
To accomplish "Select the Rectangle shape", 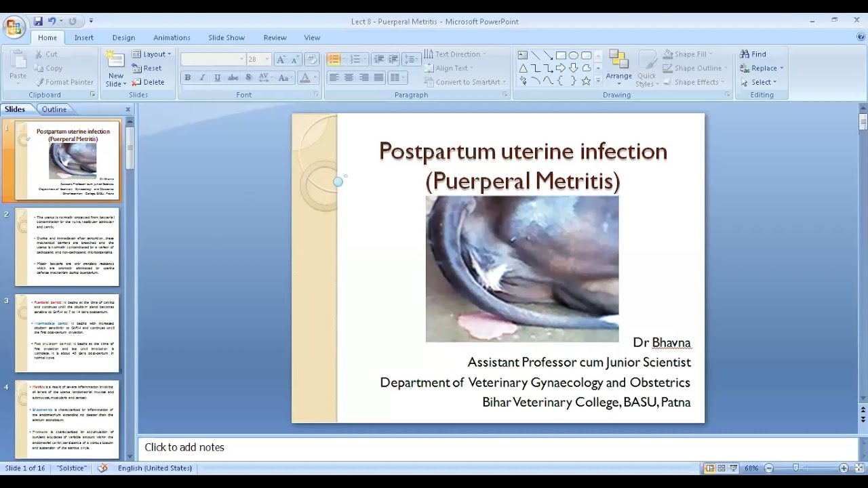I will point(561,56).
